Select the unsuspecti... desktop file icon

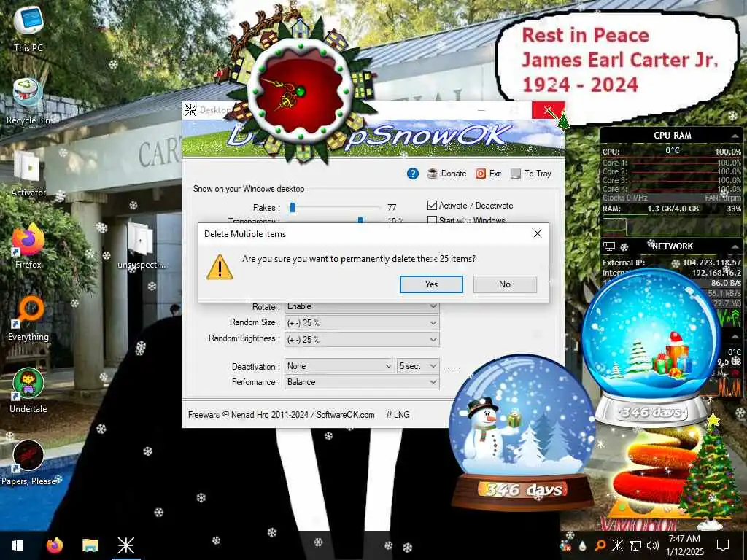click(141, 246)
